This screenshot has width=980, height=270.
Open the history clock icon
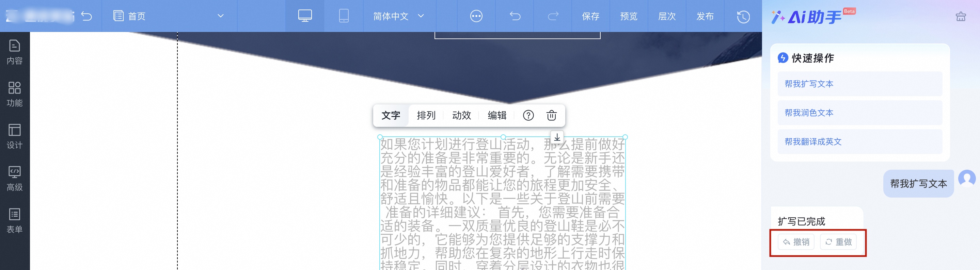point(743,16)
